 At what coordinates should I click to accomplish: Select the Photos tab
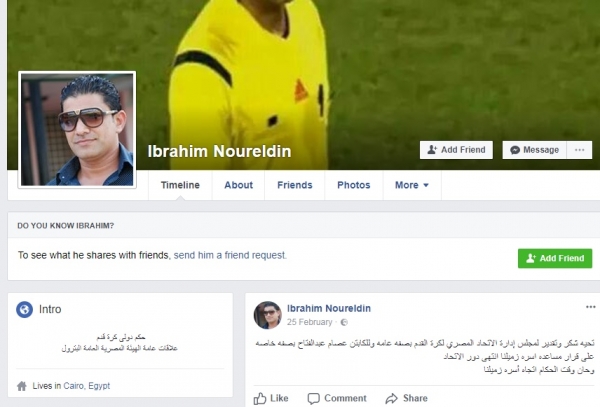point(354,185)
